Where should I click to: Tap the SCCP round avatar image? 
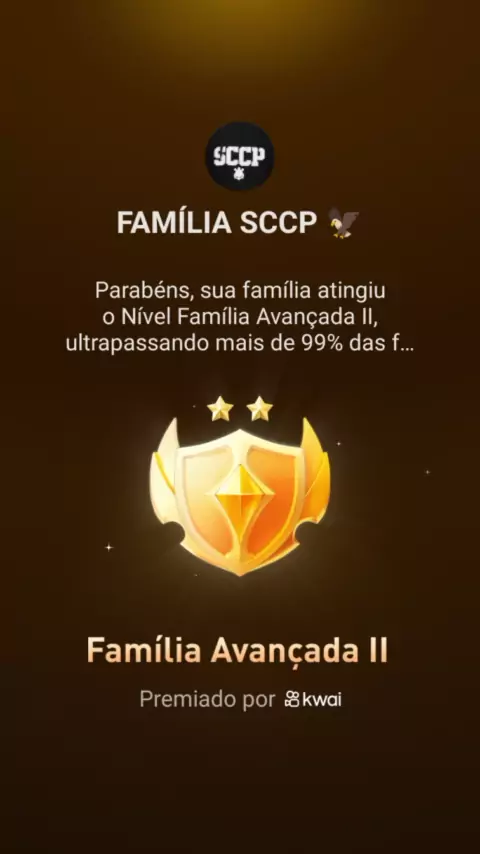click(240, 156)
